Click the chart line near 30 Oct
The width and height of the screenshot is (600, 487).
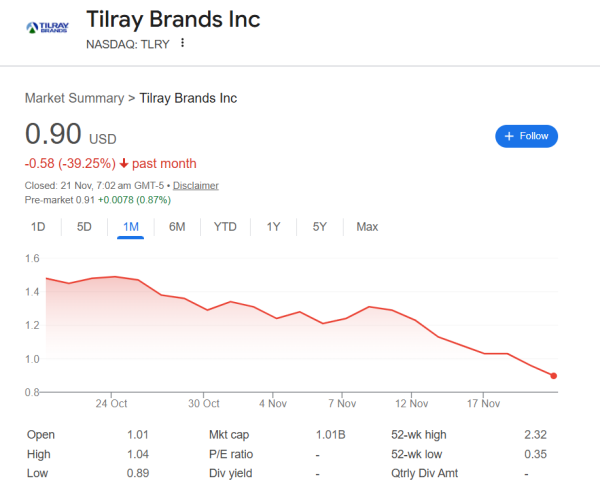pos(207,310)
